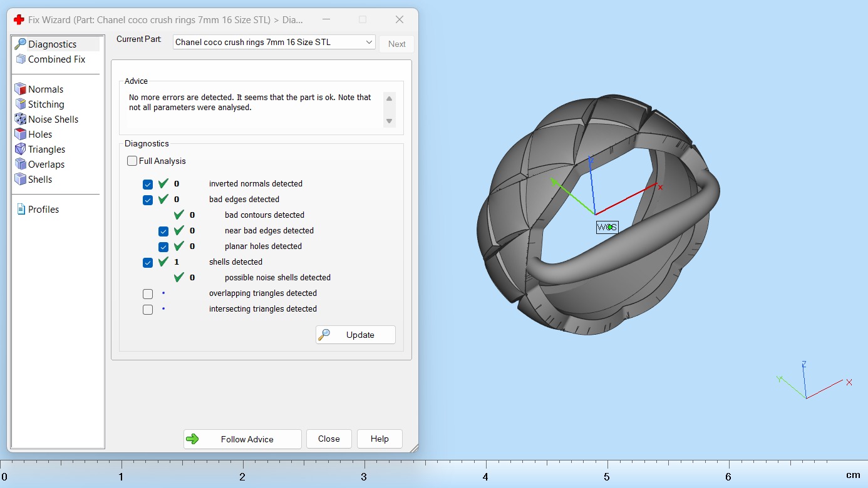Enable the Full Analysis checkbox
The image size is (868, 488).
point(132,161)
